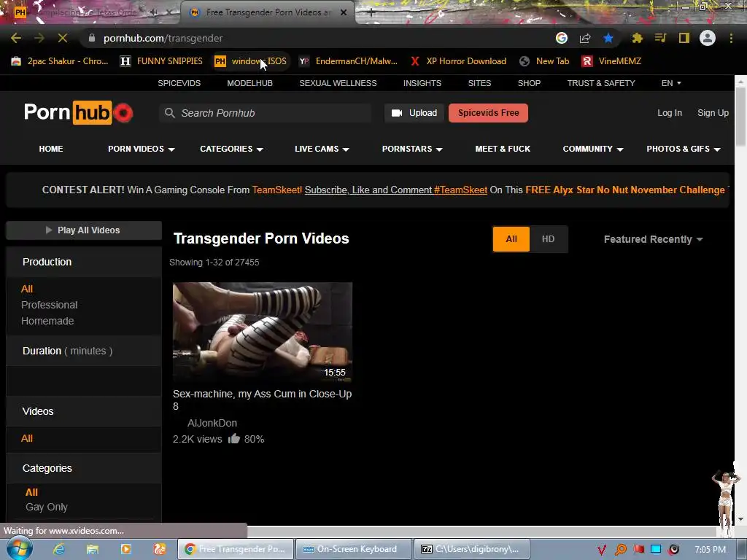Click the Upload button

point(414,113)
